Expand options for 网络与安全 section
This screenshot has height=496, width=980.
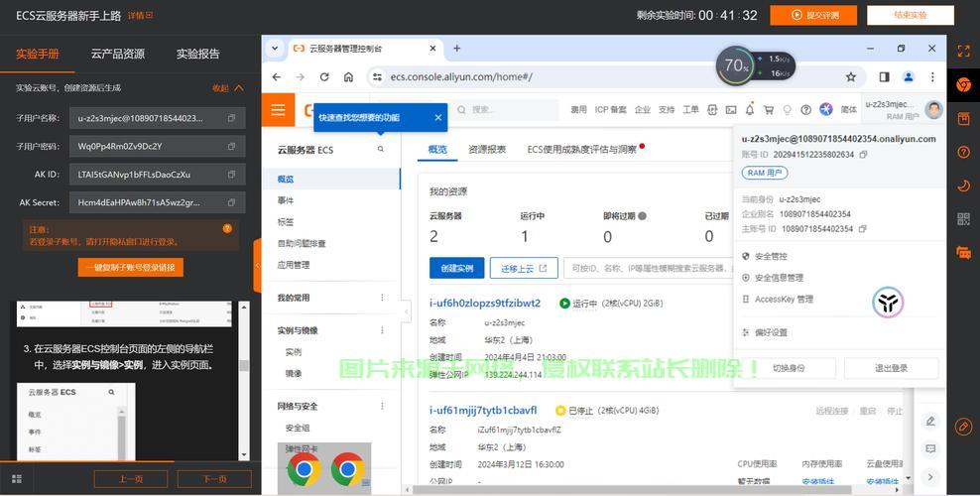click(383, 407)
